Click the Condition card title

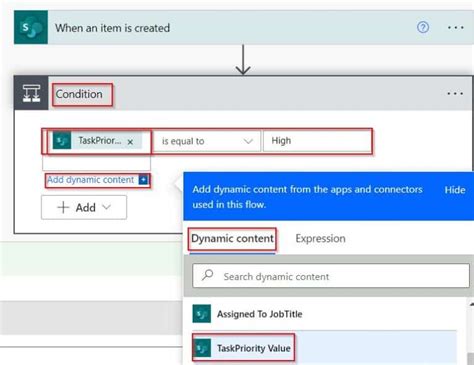(x=79, y=94)
